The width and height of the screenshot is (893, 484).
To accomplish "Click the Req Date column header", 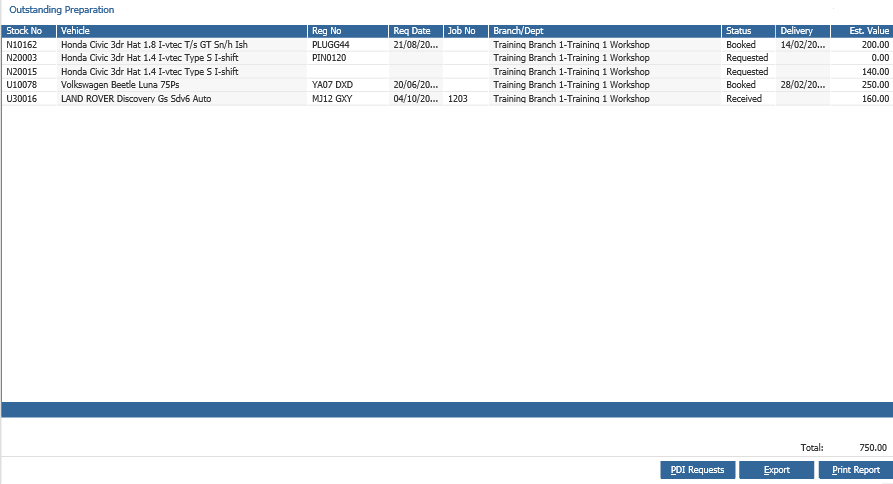I will pos(416,31).
